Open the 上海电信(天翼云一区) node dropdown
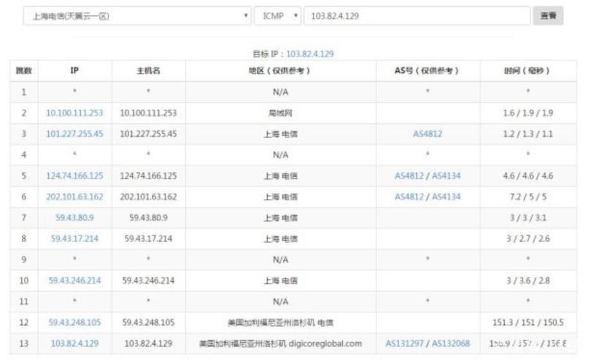614x364 pixels. (x=137, y=16)
